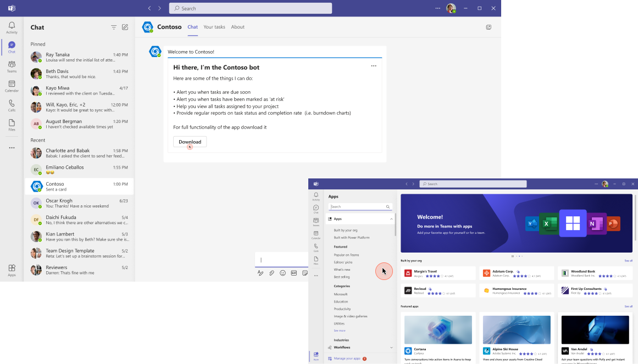Open the Adatum Corp. app card
Screen dimensions: 638x364
[517, 273]
